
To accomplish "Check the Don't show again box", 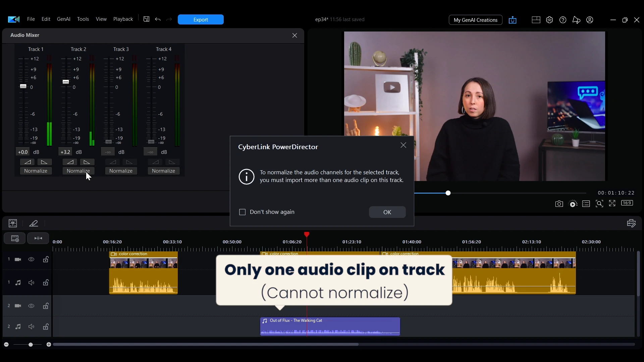I will click(243, 212).
